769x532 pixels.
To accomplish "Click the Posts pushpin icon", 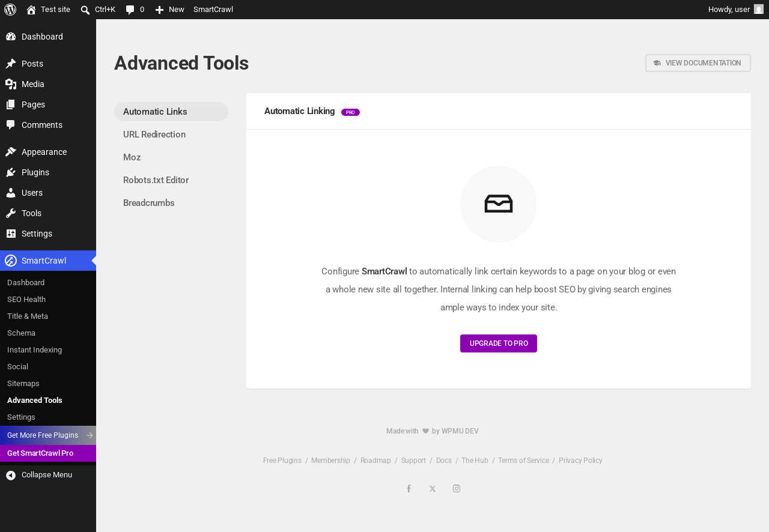I will 11,64.
